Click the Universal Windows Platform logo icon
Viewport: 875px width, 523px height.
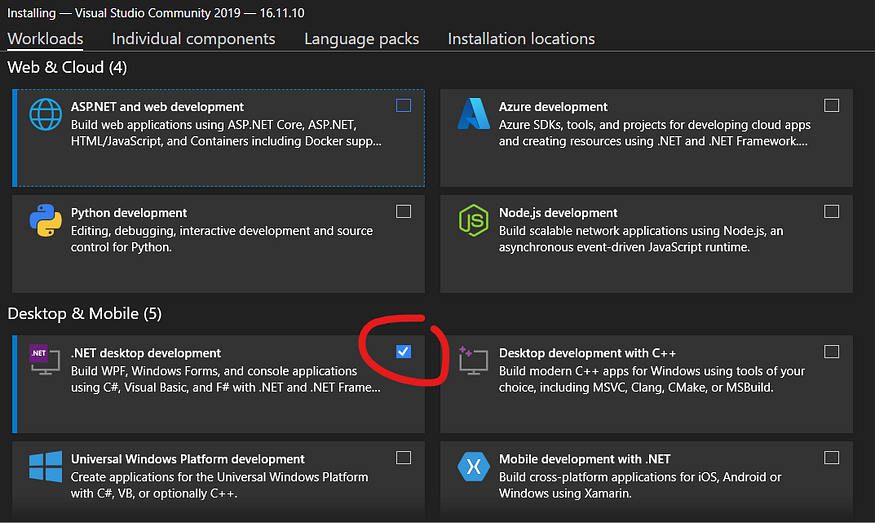point(45,467)
